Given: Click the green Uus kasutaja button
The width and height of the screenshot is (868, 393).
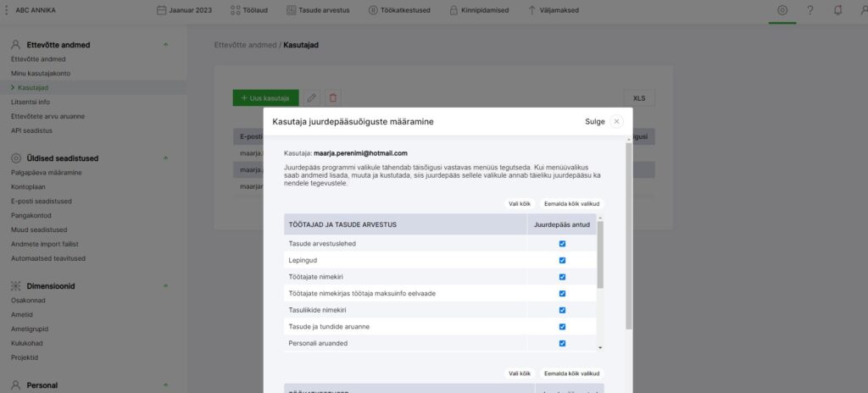Looking at the screenshot, I should coord(265,98).
